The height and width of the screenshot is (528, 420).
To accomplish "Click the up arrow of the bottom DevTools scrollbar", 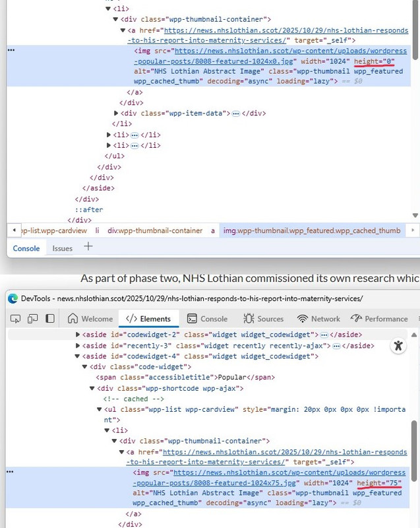I will pyautogui.click(x=414, y=335).
